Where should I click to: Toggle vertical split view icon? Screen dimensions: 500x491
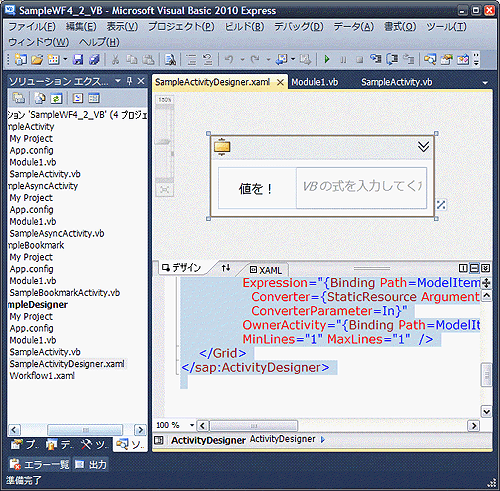point(463,268)
